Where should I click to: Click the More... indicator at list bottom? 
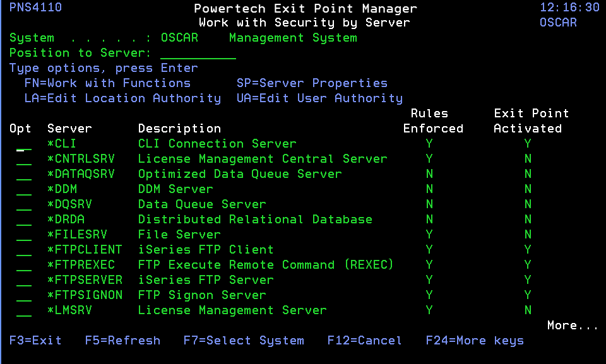(x=573, y=326)
